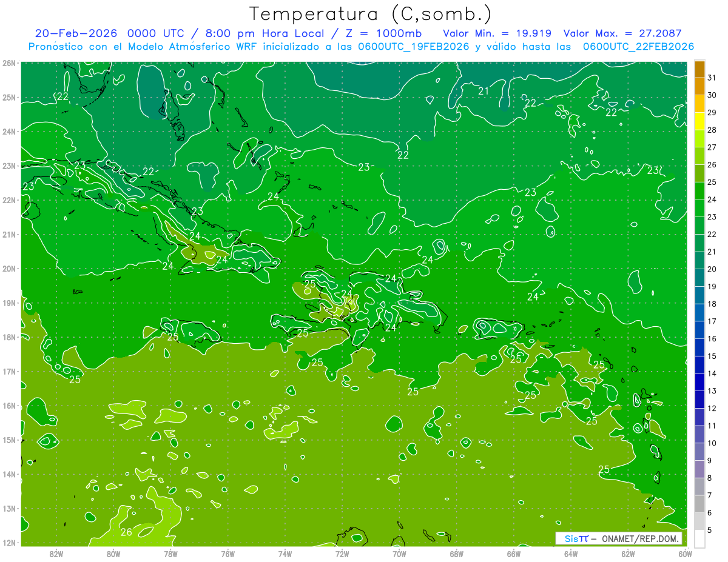The width and height of the screenshot is (728, 562).
Task: Click the 26 contour label on the map
Action: click(126, 532)
